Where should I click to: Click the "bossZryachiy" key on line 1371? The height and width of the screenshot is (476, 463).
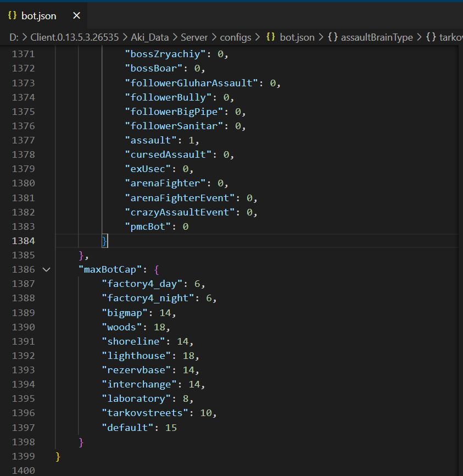coord(168,54)
